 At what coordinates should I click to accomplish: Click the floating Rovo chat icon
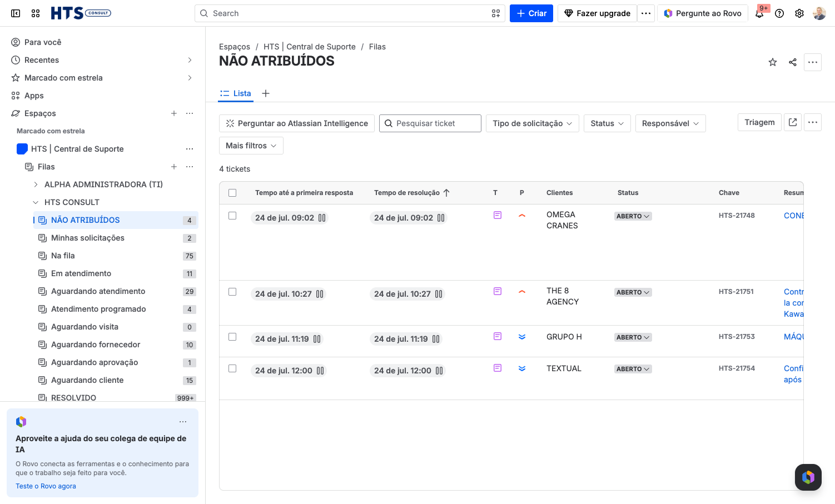(x=808, y=477)
